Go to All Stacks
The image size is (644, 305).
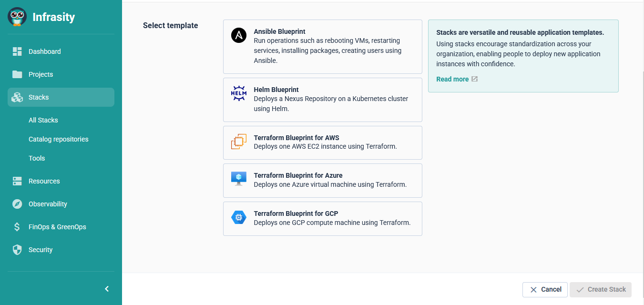(43, 120)
